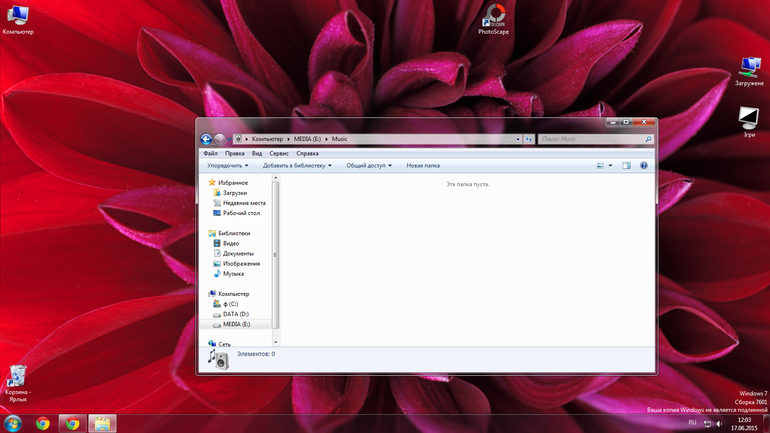
Task: Click the 'Новая папка' button
Action: [423, 166]
